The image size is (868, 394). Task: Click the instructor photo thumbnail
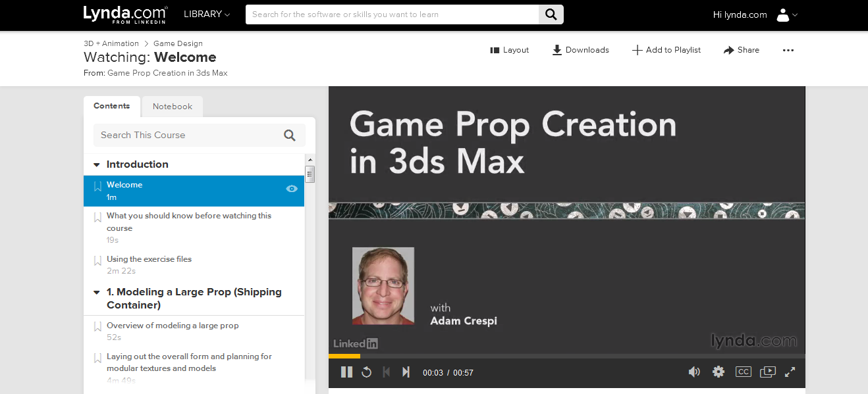click(383, 286)
